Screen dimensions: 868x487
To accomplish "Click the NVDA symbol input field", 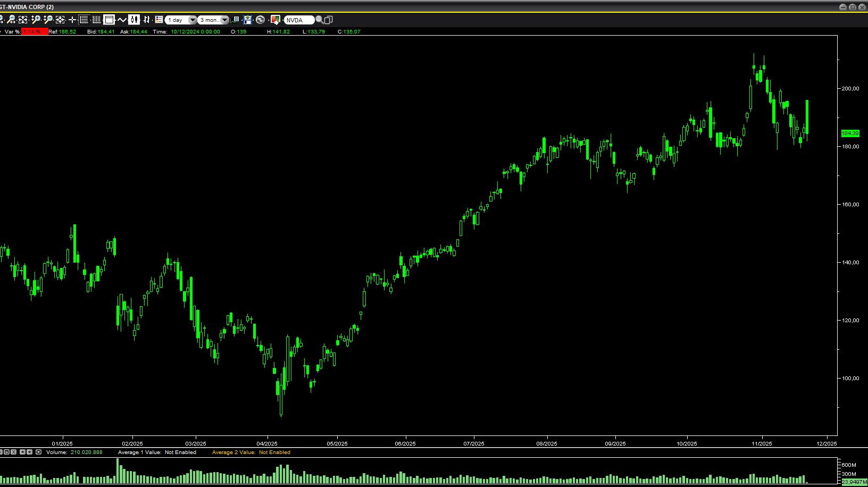I will coord(298,20).
